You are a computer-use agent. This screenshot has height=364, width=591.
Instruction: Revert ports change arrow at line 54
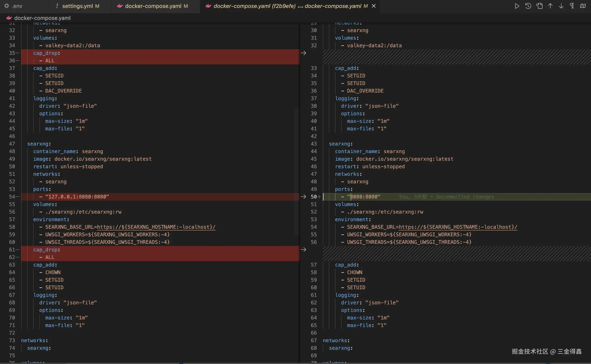(303, 197)
